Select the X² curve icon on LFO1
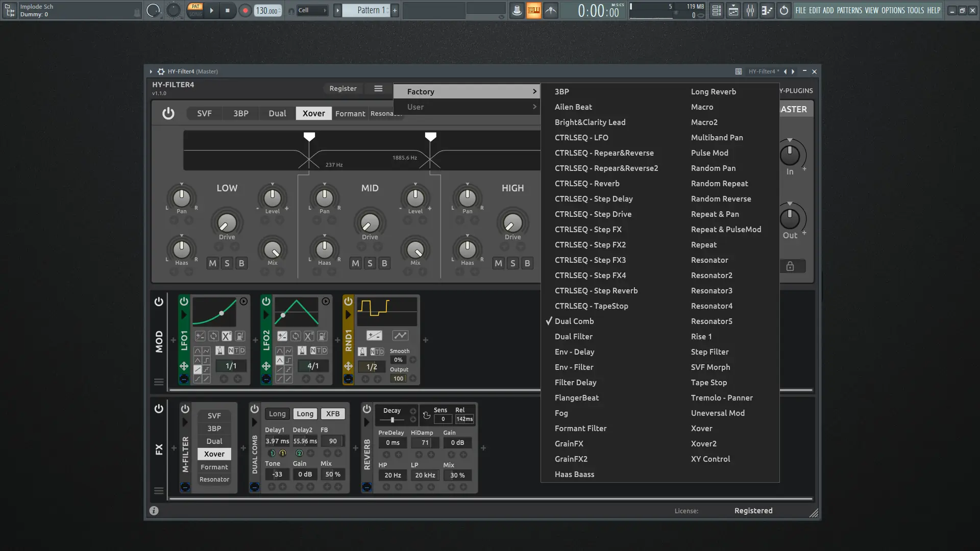980x551 pixels. 227,337
